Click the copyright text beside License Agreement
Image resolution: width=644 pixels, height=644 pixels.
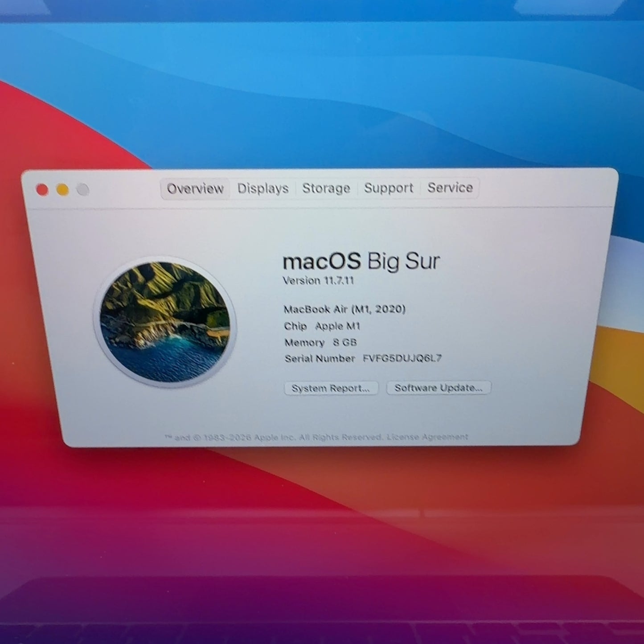tap(274, 438)
